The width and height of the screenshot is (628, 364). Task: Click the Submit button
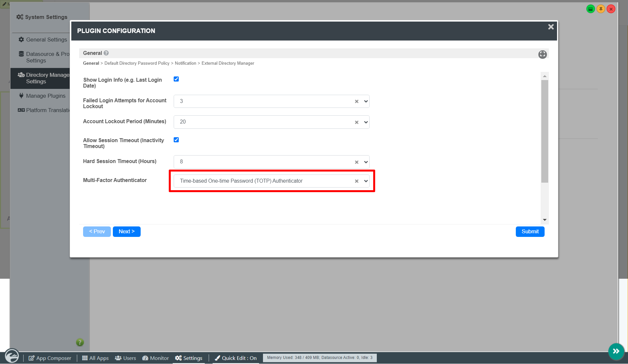pyautogui.click(x=530, y=232)
